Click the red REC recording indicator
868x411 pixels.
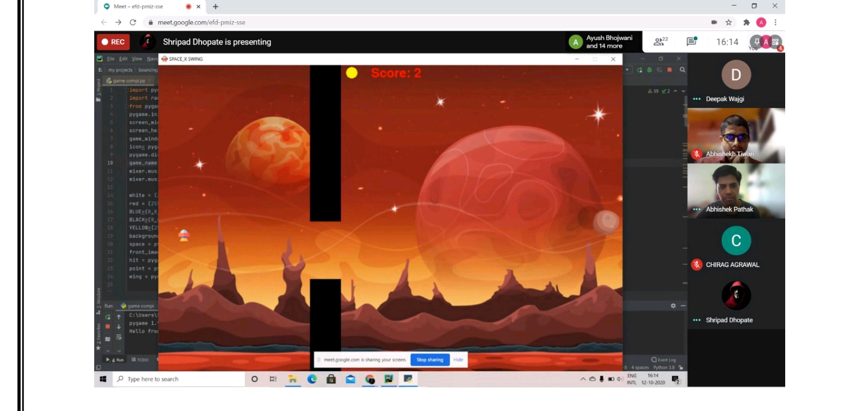113,42
